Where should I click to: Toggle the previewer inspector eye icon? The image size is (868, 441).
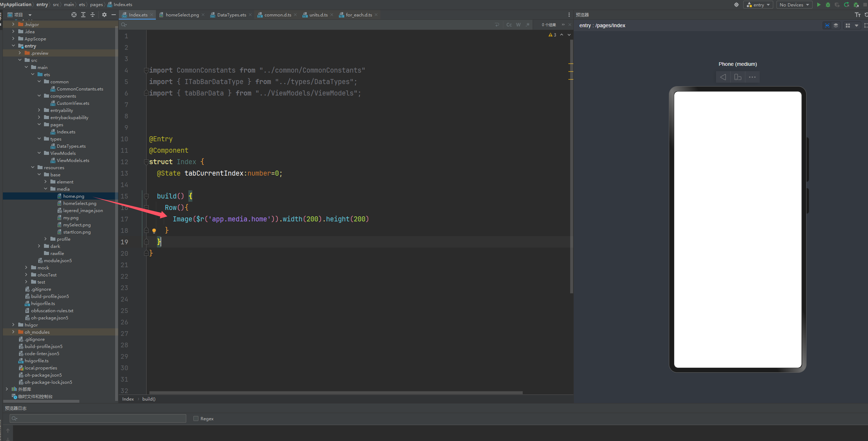point(827,25)
